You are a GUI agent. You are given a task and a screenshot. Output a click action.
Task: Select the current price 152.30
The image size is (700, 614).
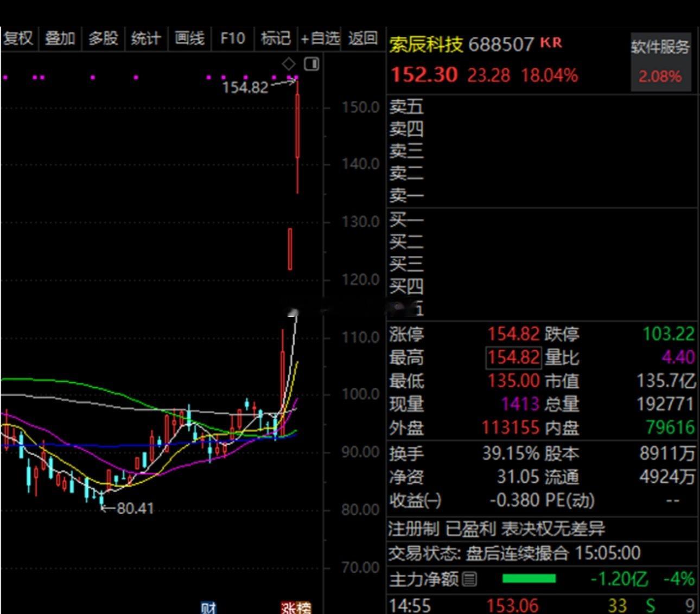click(424, 74)
